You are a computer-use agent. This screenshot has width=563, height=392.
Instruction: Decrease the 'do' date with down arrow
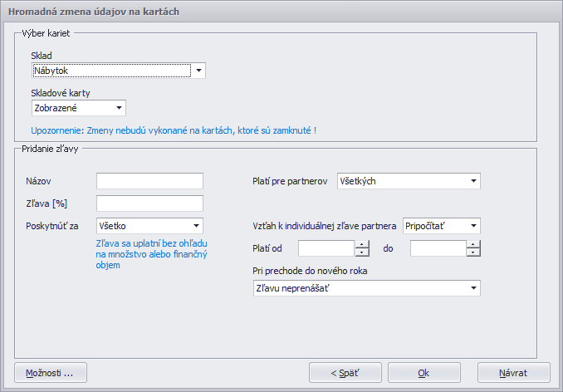473,252
